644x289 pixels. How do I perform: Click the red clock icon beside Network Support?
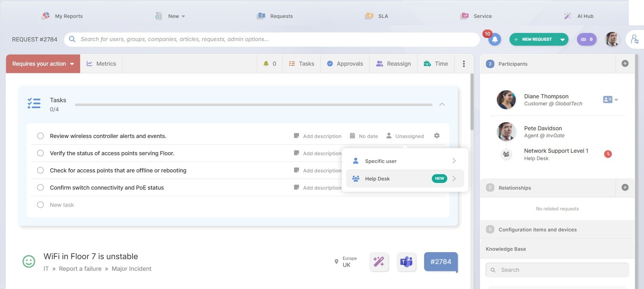coord(608,154)
